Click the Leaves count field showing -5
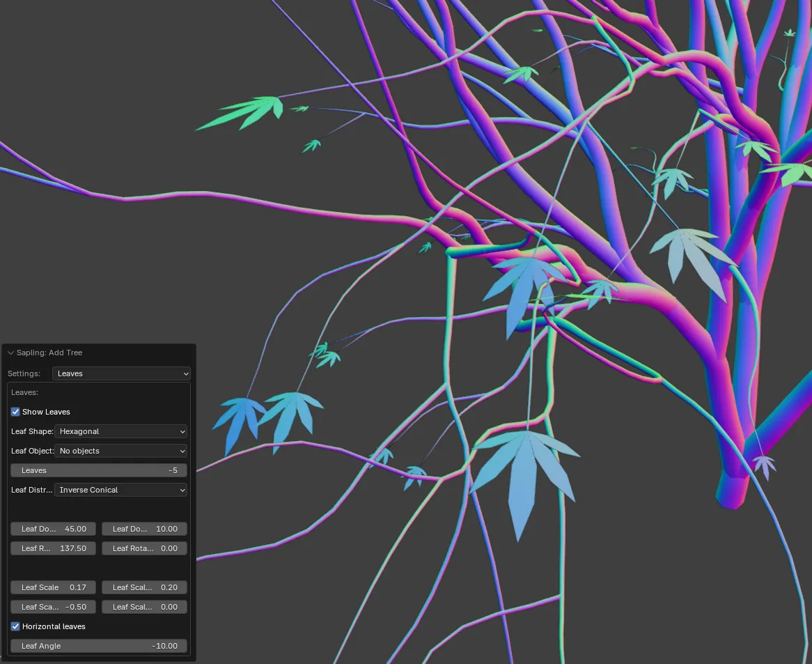Screen dimensions: 812x664 point(99,470)
